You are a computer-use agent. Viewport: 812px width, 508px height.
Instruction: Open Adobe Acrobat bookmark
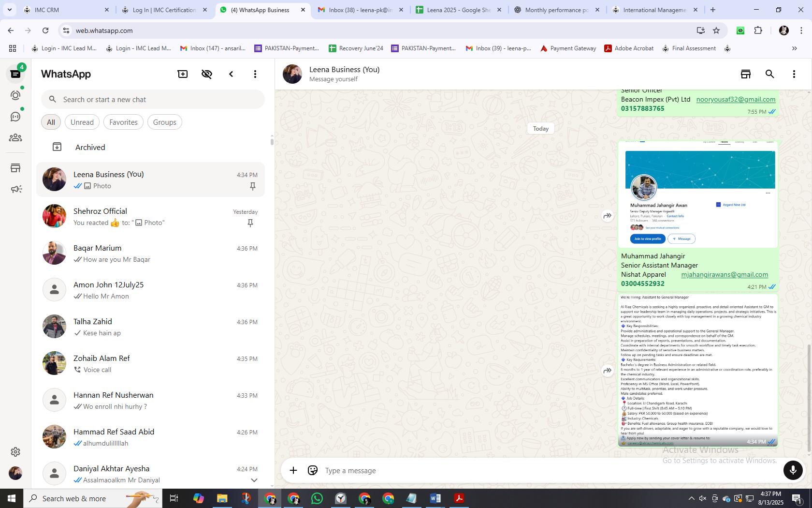click(629, 48)
